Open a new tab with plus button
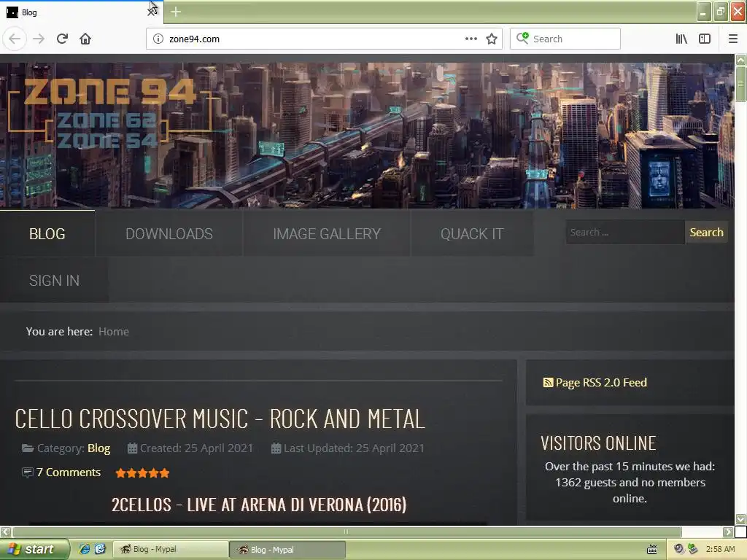 click(176, 12)
